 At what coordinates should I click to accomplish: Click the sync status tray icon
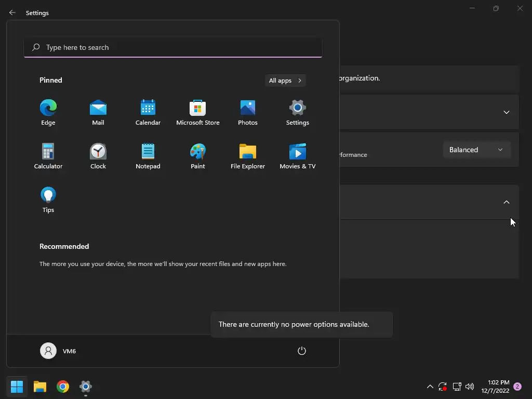[x=443, y=387]
